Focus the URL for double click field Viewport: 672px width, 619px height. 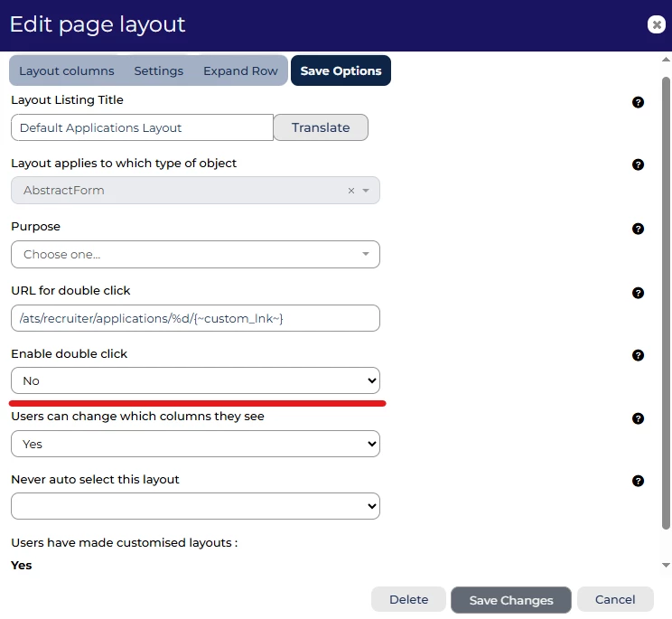point(195,318)
